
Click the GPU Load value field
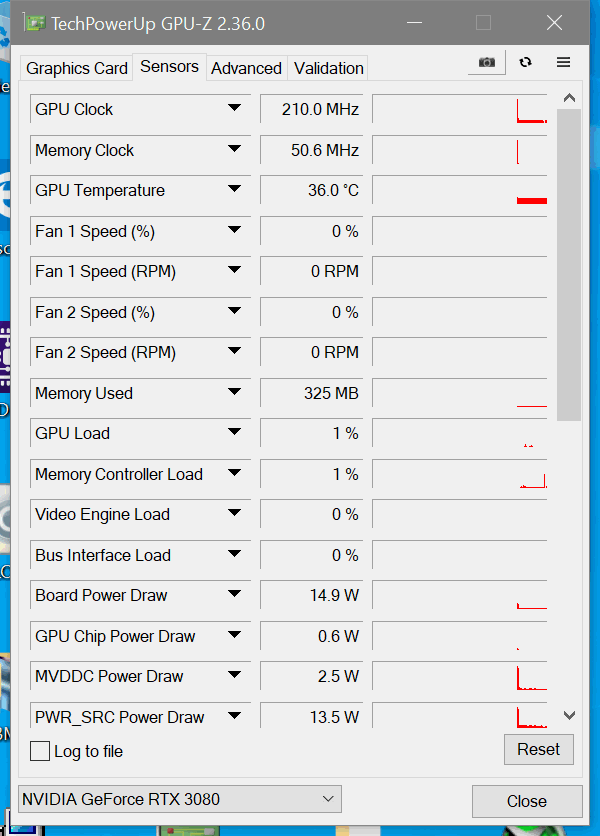point(310,433)
